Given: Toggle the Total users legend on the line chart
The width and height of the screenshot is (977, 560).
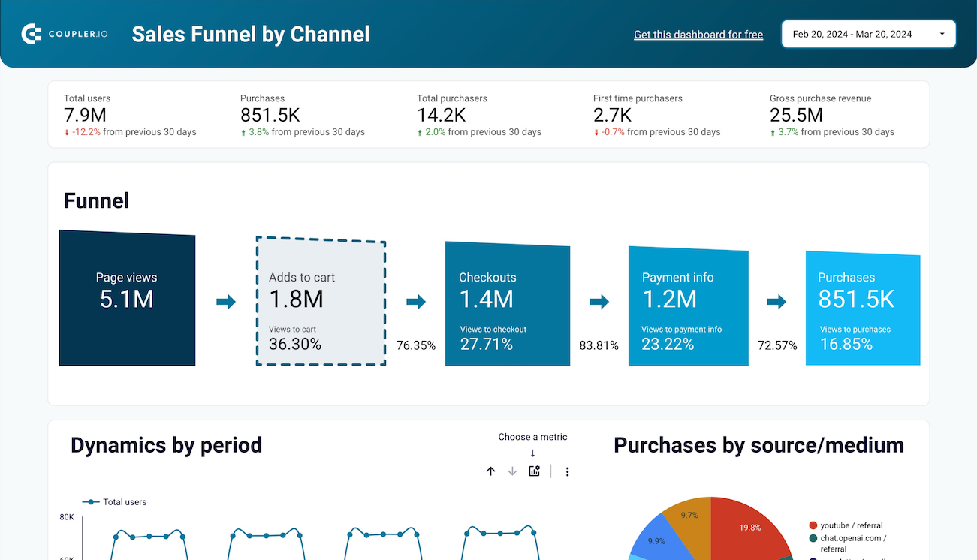Looking at the screenshot, I should tap(114, 502).
